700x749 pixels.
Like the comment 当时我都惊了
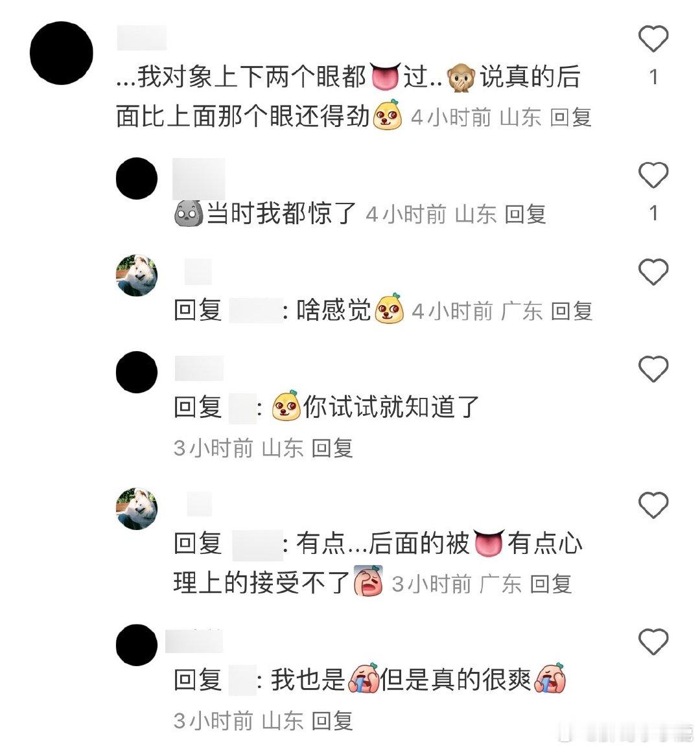click(653, 175)
